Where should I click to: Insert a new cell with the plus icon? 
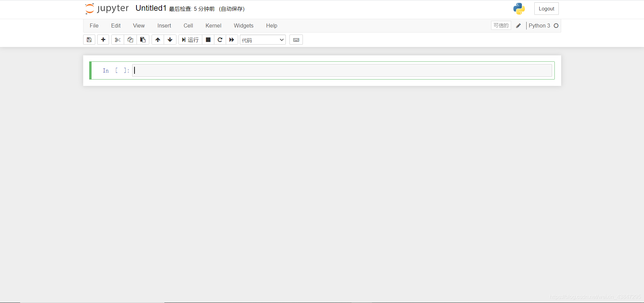[103, 40]
